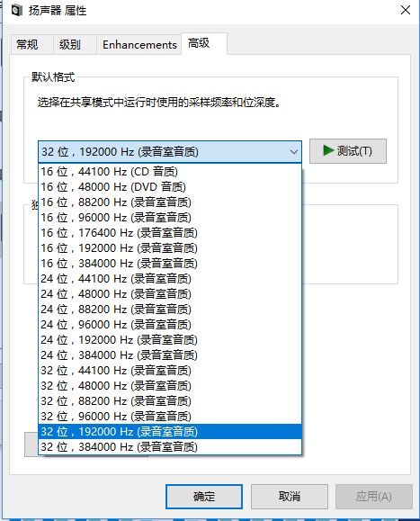Open the Enhancements tab
The width and height of the screenshot is (420, 521).
[x=139, y=44]
